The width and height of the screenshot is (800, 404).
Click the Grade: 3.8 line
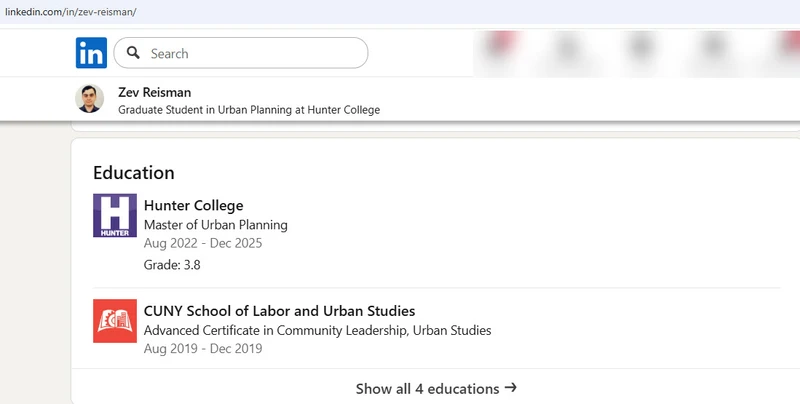tap(172, 265)
